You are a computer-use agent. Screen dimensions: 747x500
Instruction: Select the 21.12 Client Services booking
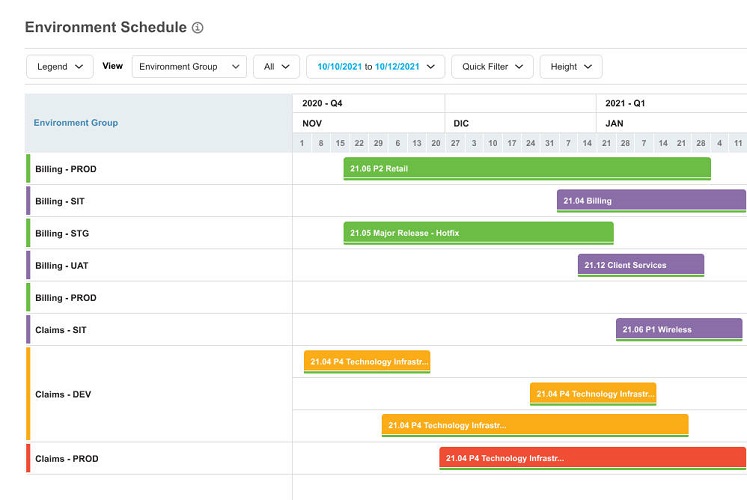641,265
